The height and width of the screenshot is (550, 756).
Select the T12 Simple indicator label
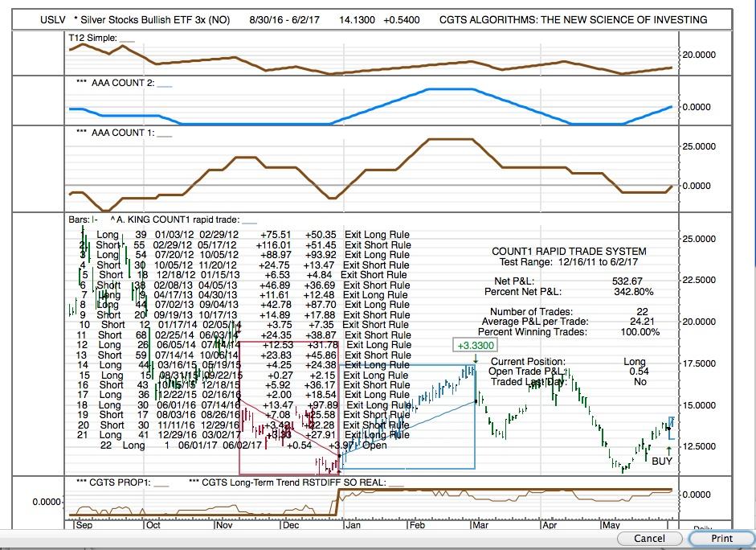coord(95,35)
